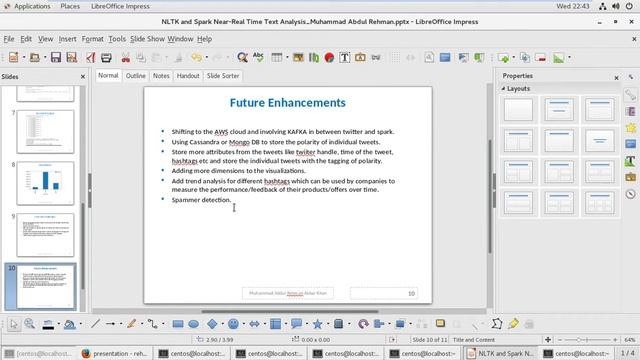Pick the smiley Symbol Shapes tool
The width and height of the screenshot is (640, 360).
coord(233,324)
